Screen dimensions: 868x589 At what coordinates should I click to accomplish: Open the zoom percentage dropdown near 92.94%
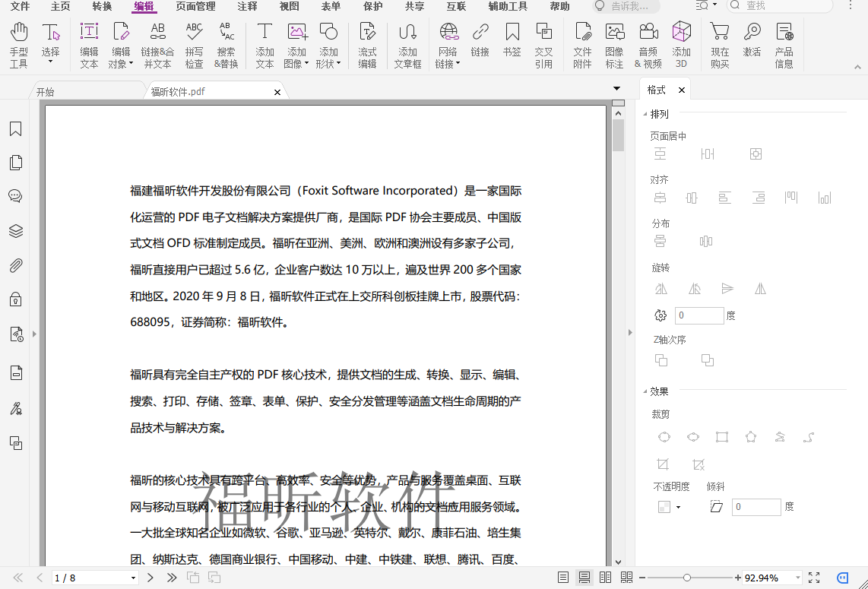click(800, 578)
